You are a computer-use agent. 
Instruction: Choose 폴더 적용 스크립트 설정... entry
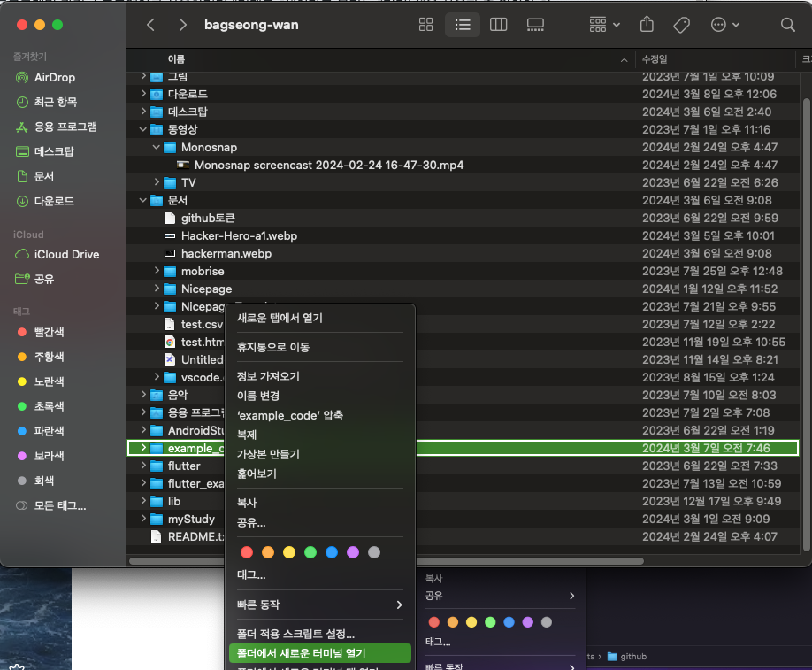click(x=320, y=635)
